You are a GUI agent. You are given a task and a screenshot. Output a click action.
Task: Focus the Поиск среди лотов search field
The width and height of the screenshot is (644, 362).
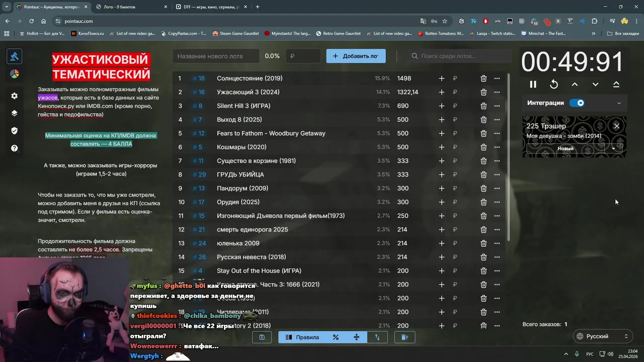tap(461, 56)
